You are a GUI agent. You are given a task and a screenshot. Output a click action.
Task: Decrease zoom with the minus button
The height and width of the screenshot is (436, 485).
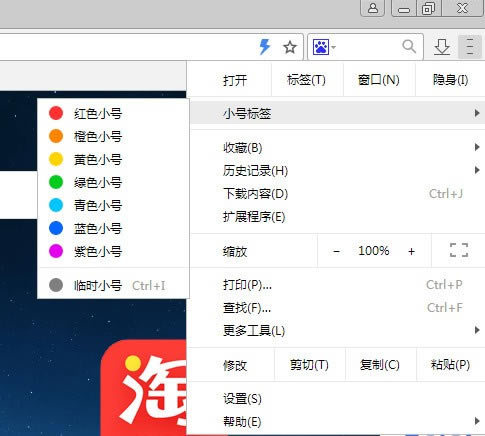coord(336,251)
